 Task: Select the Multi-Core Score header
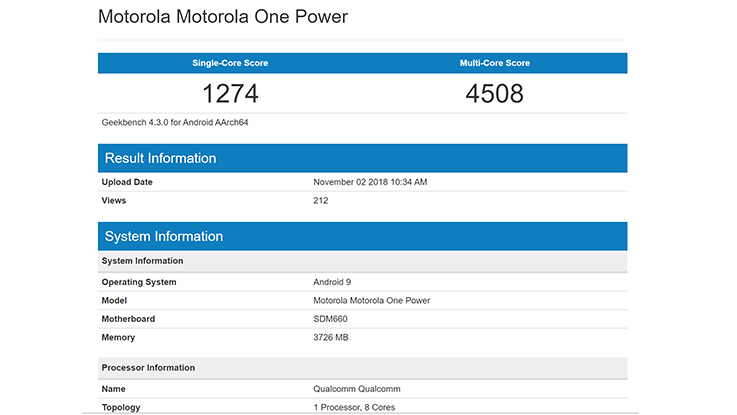(494, 63)
